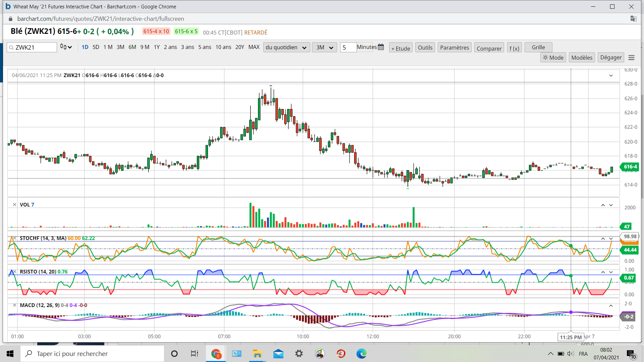Click the Google Translate icon in address bar

tap(633, 19)
